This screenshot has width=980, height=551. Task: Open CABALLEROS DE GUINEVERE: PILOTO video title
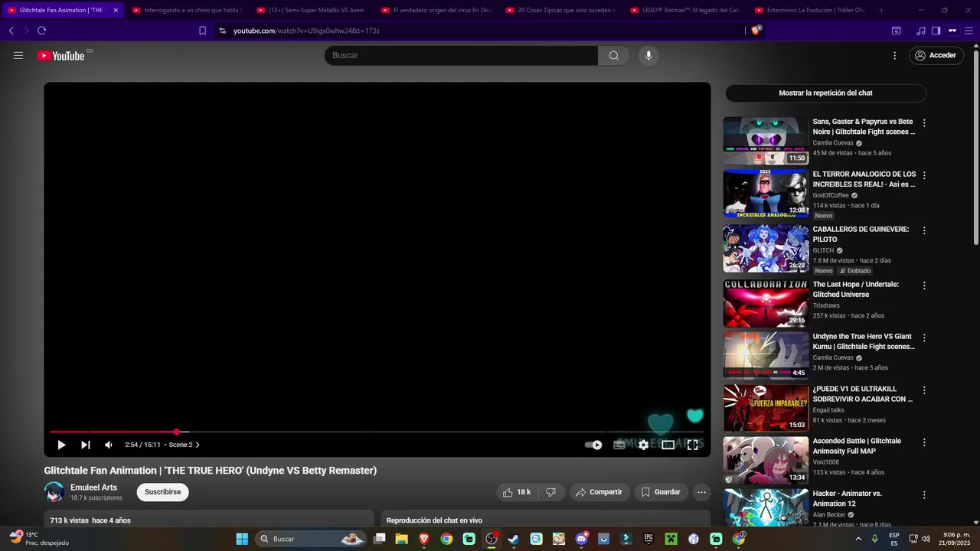pos(861,234)
